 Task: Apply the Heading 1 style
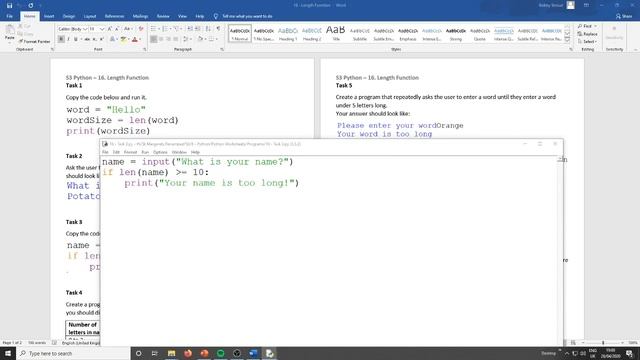[x=288, y=33]
